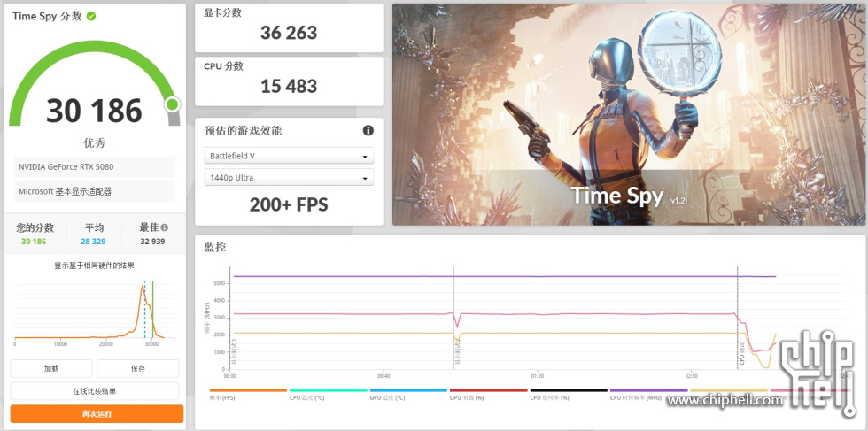Click the 优秀 rating label
Screen dimensions: 868x431
pyautogui.click(x=95, y=143)
